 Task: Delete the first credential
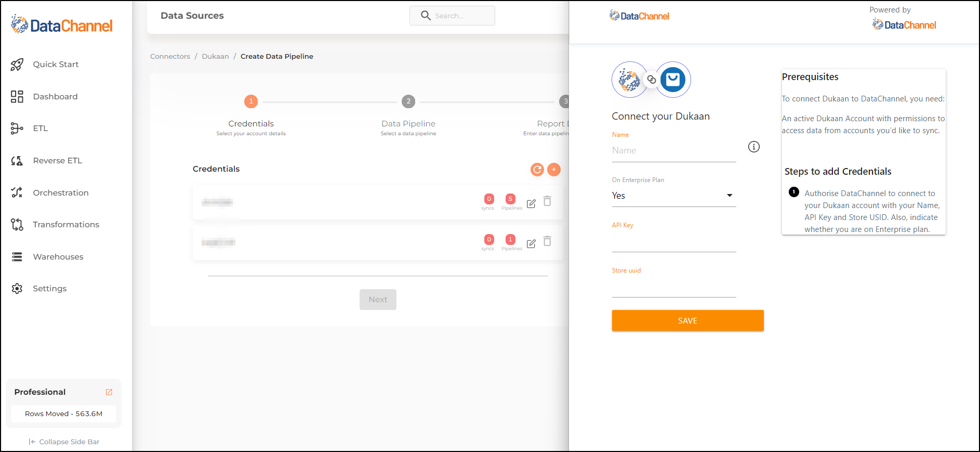pyautogui.click(x=547, y=201)
